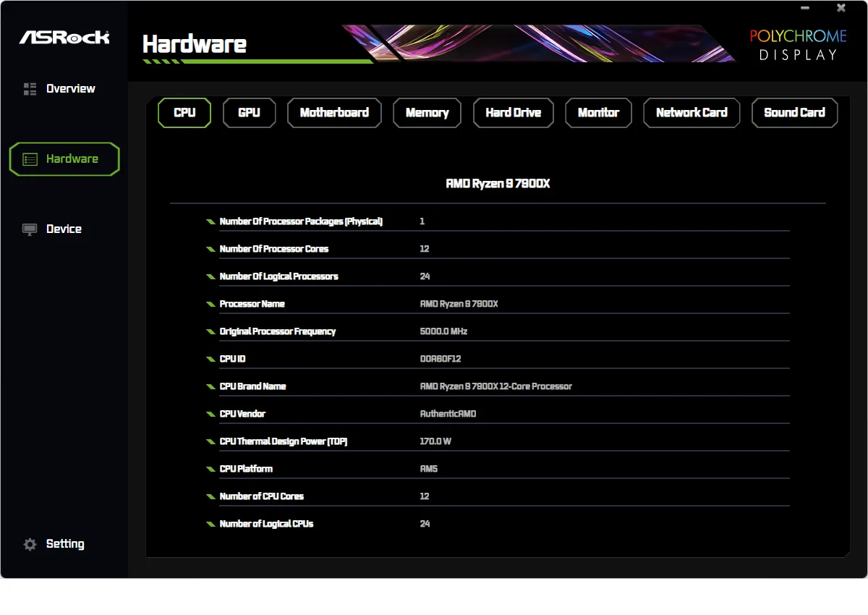The width and height of the screenshot is (868, 615).
Task: Click green arrow beside CPU Platform
Action: pyautogui.click(x=210, y=470)
